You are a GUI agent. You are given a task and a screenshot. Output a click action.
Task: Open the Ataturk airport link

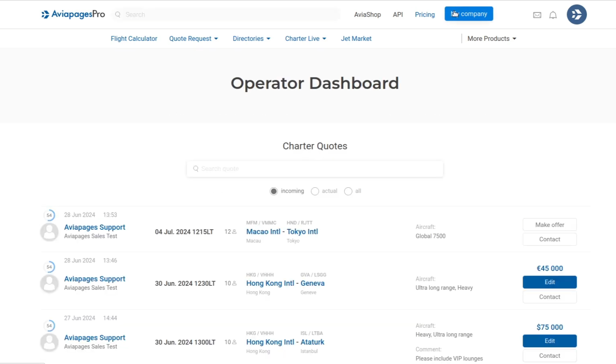coord(312,342)
